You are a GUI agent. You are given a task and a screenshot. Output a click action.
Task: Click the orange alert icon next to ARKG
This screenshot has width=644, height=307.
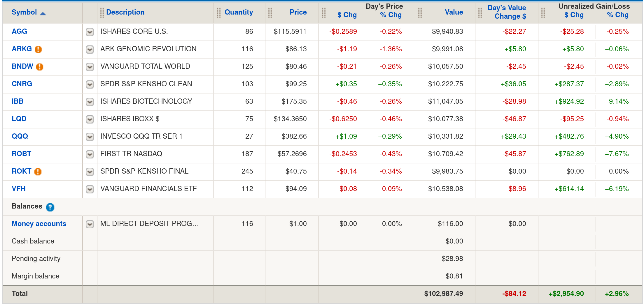click(x=38, y=49)
